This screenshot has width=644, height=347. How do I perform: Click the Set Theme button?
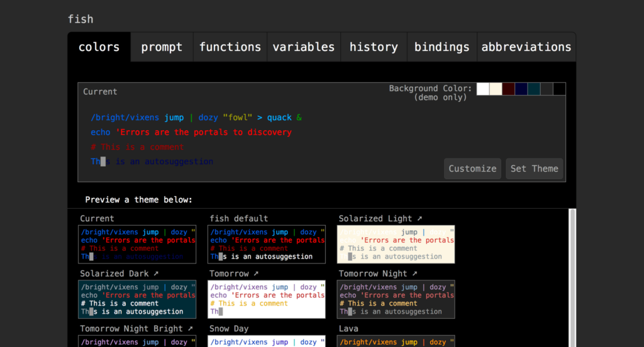click(x=535, y=168)
